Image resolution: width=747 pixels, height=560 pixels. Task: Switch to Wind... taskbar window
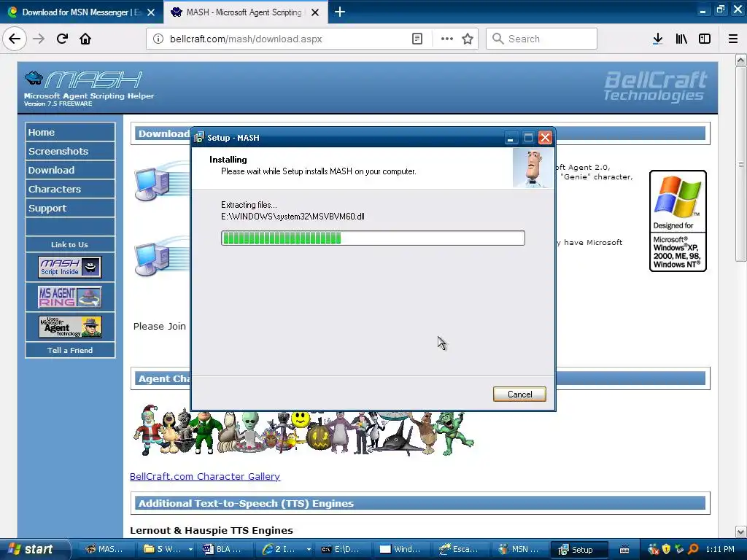pos(400,549)
